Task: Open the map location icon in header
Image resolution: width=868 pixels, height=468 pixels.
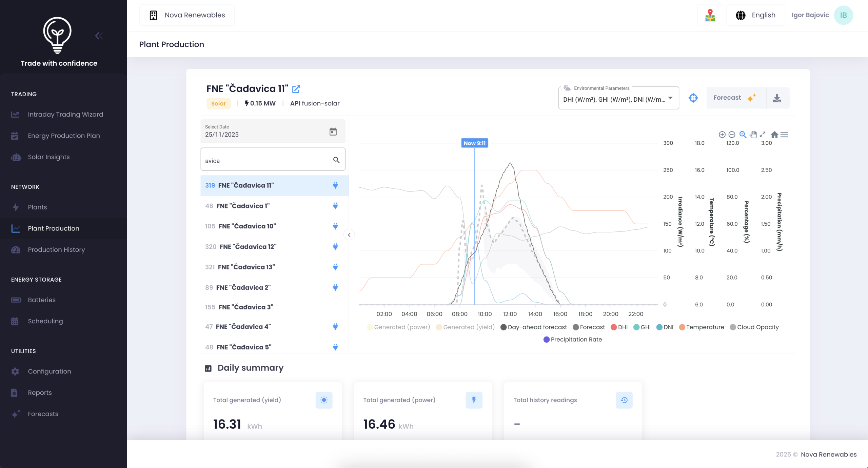Action: 710,15
